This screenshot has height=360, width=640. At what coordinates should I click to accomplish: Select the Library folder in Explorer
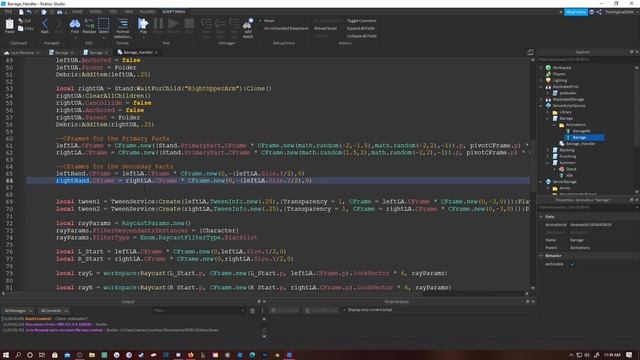pos(562,112)
